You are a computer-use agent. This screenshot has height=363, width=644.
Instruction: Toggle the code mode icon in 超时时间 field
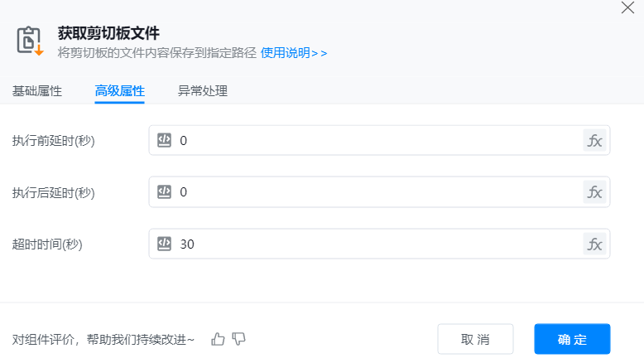coord(164,244)
